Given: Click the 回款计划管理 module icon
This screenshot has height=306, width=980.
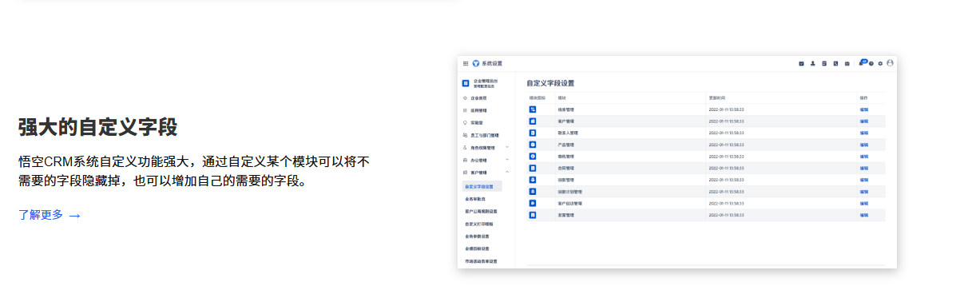Looking at the screenshot, I should pyautogui.click(x=533, y=192).
